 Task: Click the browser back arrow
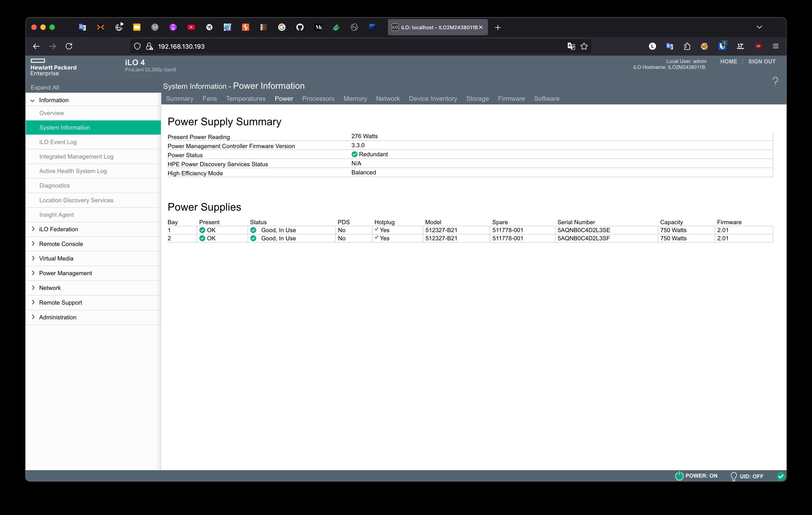point(36,46)
